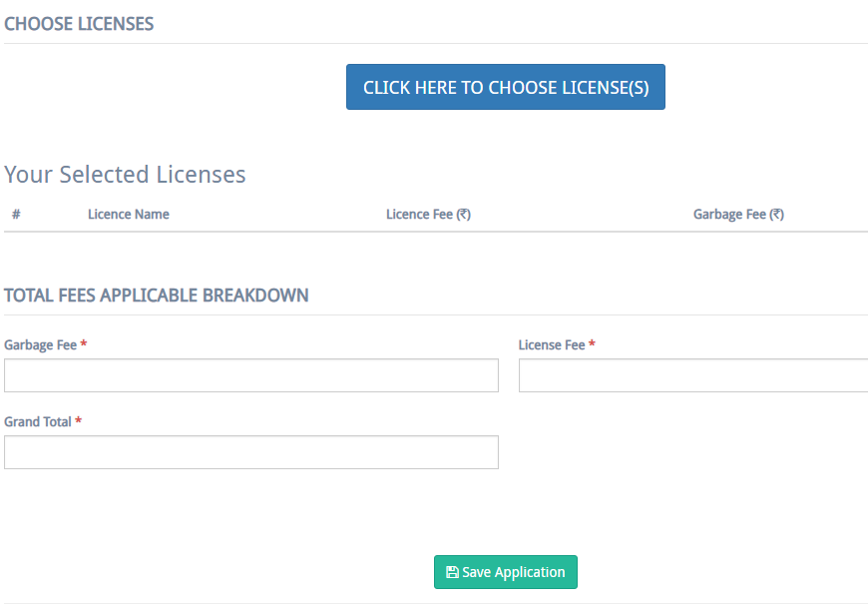This screenshot has width=868, height=616.
Task: Click red asterisk beside Garbage Fee label
Action: click(x=84, y=344)
